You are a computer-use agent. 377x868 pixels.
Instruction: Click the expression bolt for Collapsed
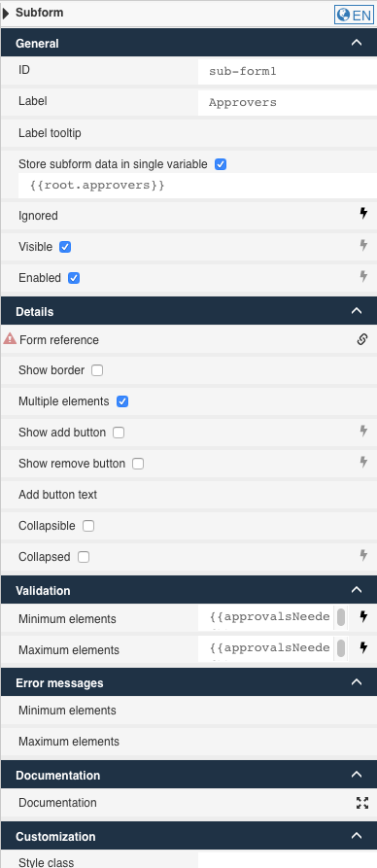coord(363,555)
